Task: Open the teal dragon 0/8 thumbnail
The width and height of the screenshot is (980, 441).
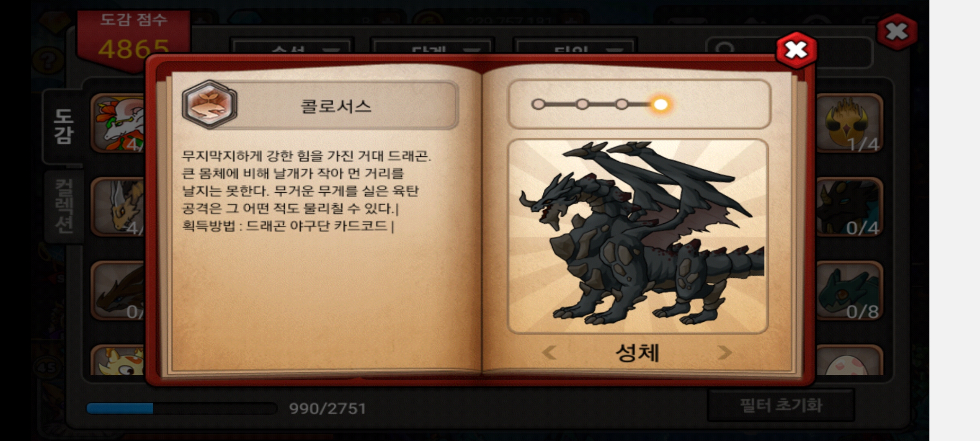Action: coord(849,291)
